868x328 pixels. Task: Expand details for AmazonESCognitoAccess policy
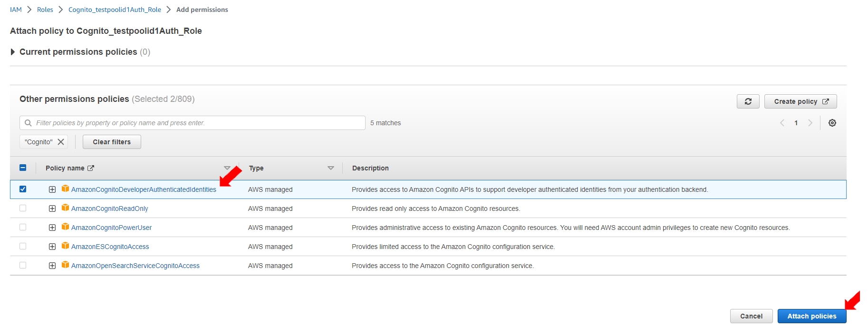pos(52,247)
